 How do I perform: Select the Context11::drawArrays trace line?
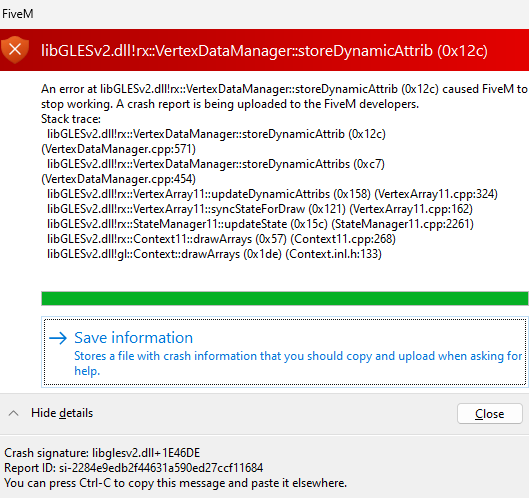coord(221,239)
